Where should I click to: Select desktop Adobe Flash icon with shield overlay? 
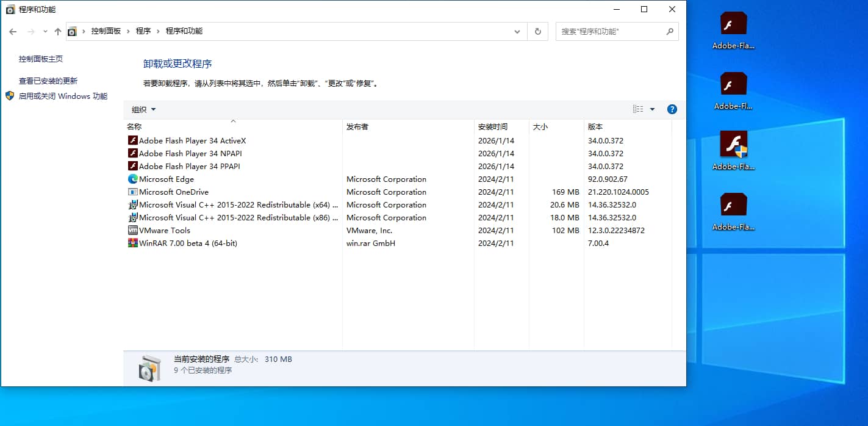click(x=733, y=145)
